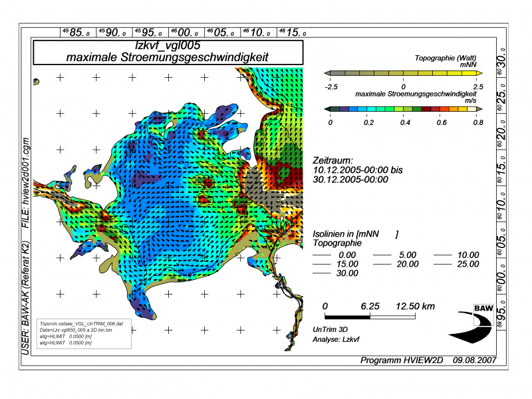
Task: Click the '20.00' isoline legend entry
Action: (396, 264)
